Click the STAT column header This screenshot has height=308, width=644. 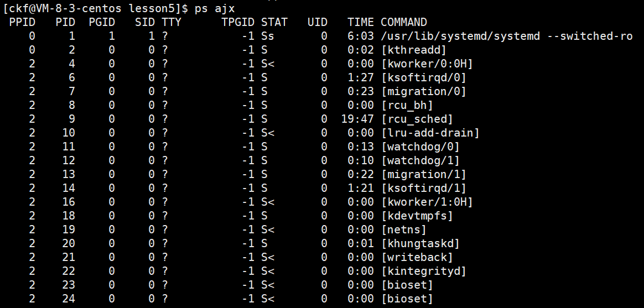coord(274,22)
